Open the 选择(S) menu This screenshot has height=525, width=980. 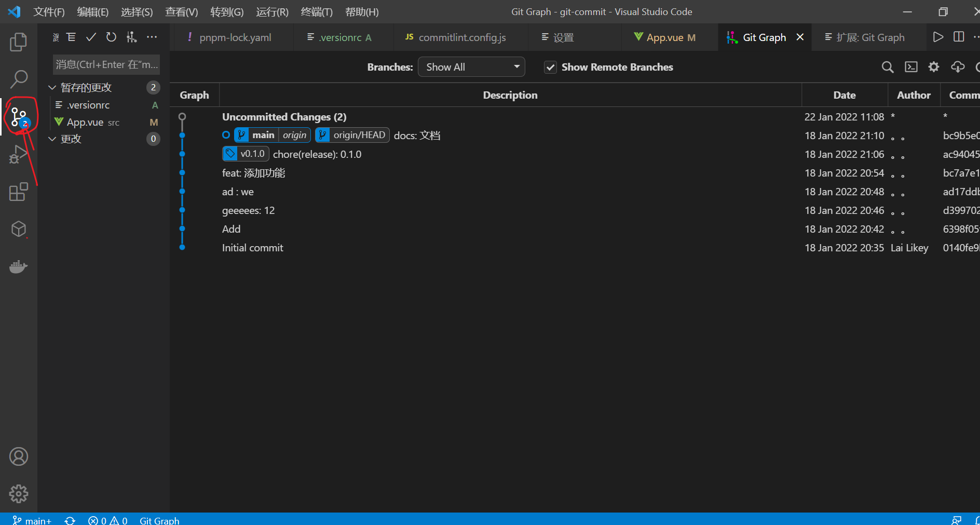(137, 12)
